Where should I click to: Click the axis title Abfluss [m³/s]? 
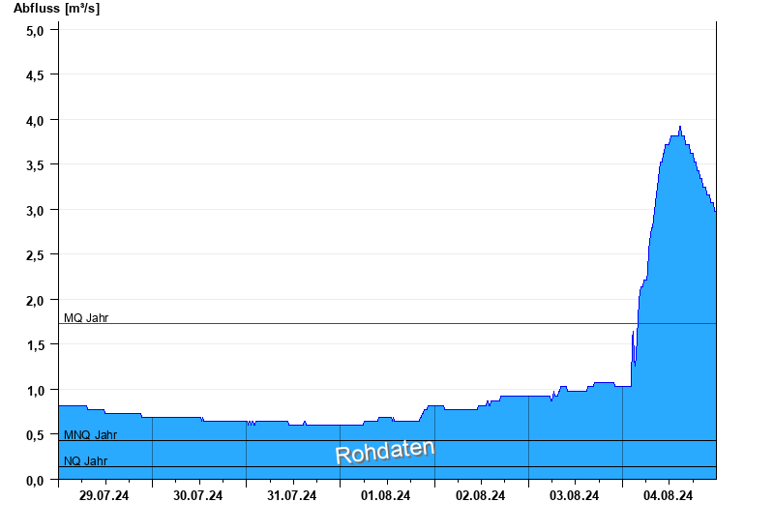pos(56,9)
